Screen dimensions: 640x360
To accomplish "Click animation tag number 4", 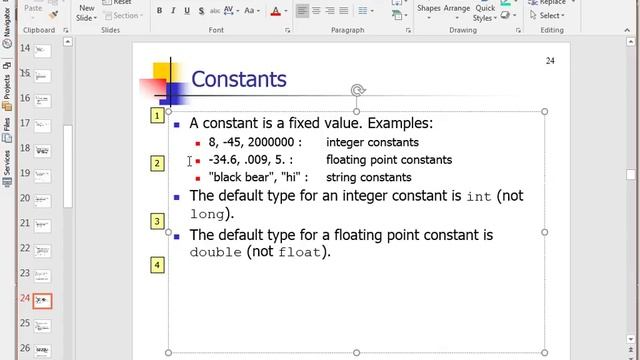I will click(x=157, y=265).
